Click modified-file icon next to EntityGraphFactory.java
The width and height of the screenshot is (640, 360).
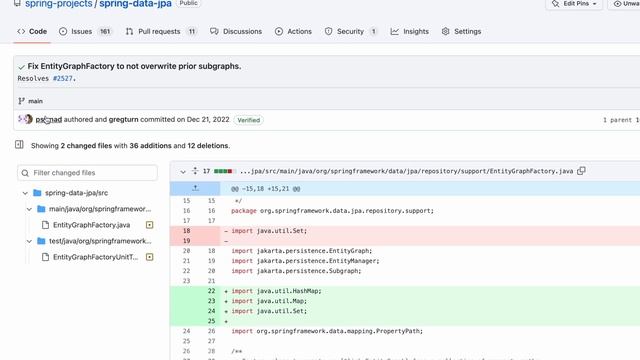(150, 225)
